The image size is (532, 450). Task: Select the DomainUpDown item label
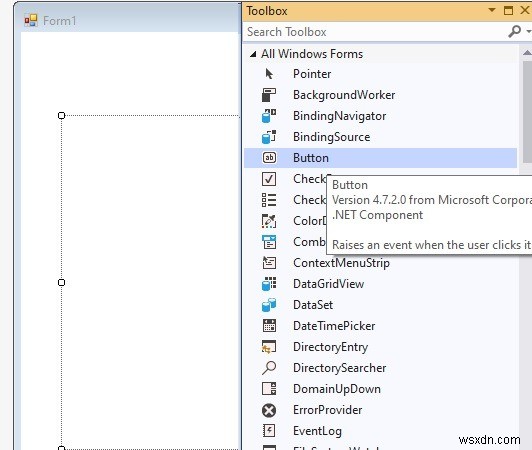(x=337, y=389)
